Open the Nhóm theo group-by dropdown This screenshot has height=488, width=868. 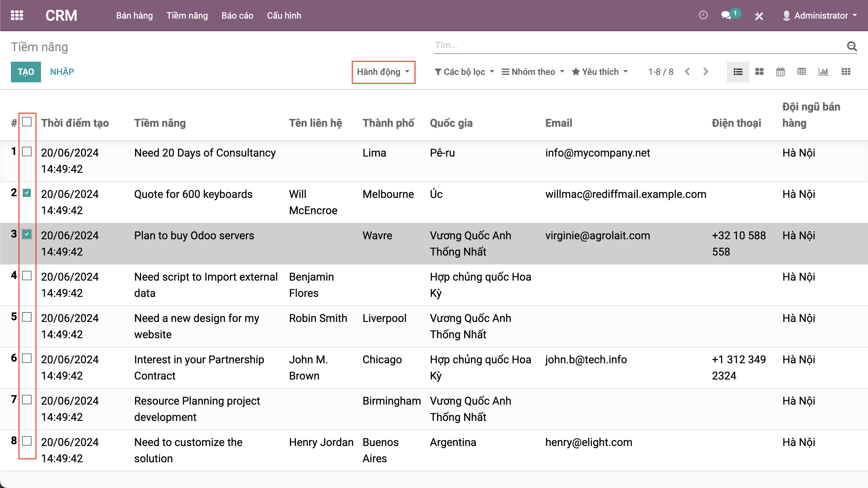point(533,72)
